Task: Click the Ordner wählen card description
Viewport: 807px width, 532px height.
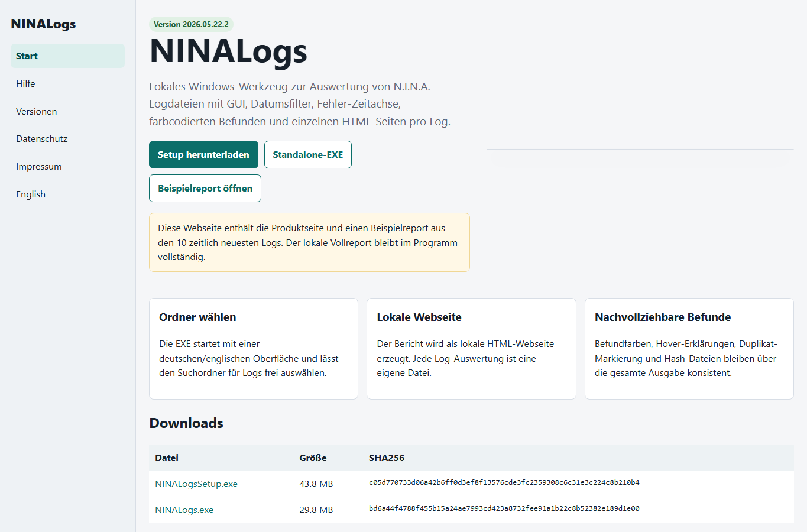Action: (249, 358)
